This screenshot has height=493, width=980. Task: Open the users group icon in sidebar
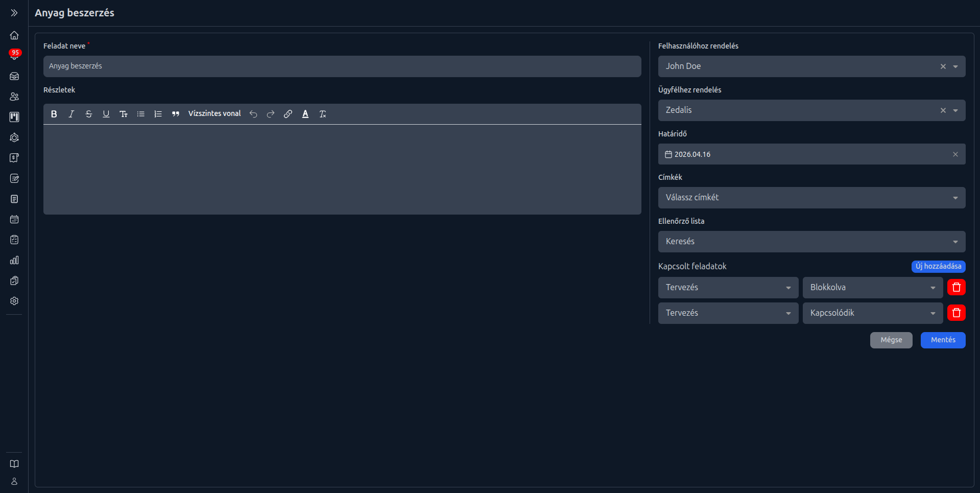14,97
